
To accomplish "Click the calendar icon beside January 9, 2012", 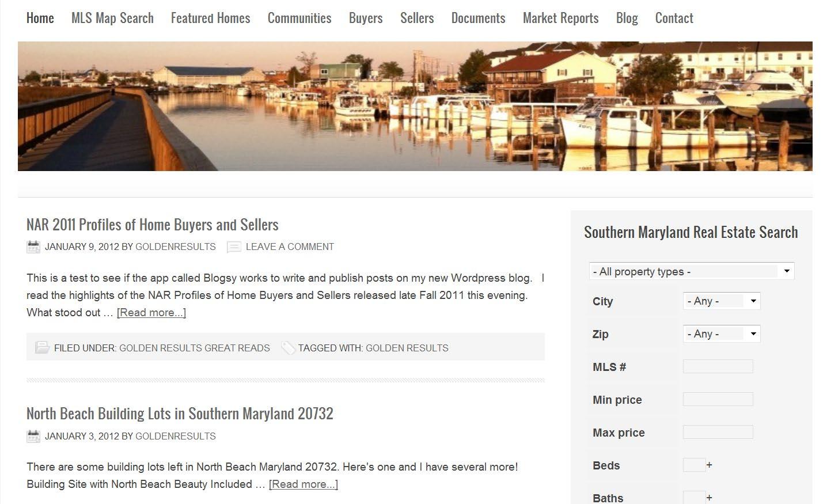I will pyautogui.click(x=33, y=247).
